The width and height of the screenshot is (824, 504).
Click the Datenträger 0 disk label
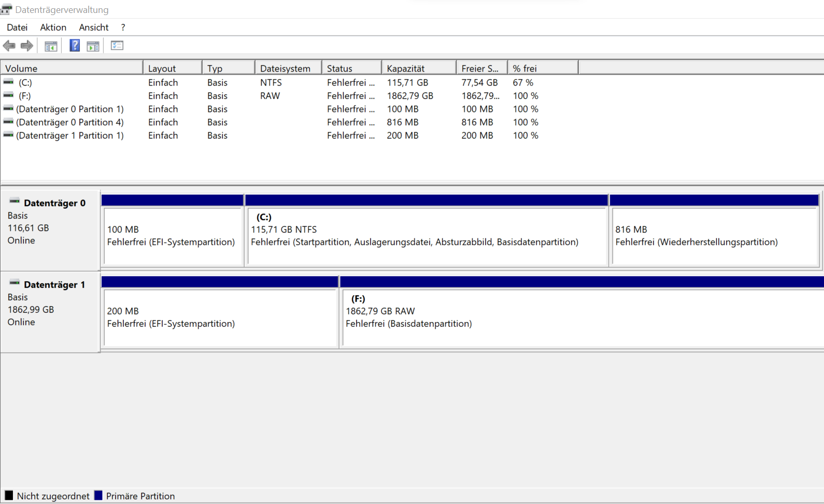click(x=54, y=203)
